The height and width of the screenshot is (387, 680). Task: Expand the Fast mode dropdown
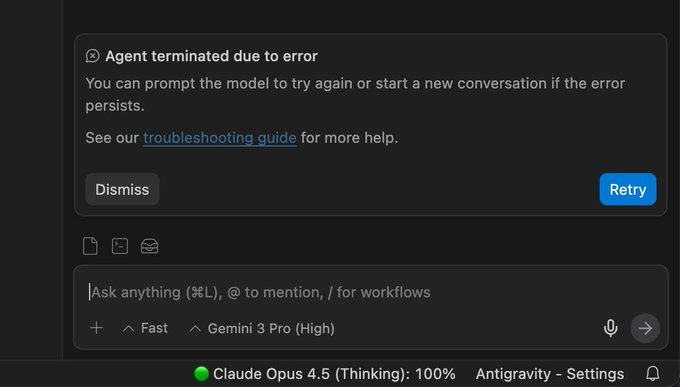[x=145, y=328]
